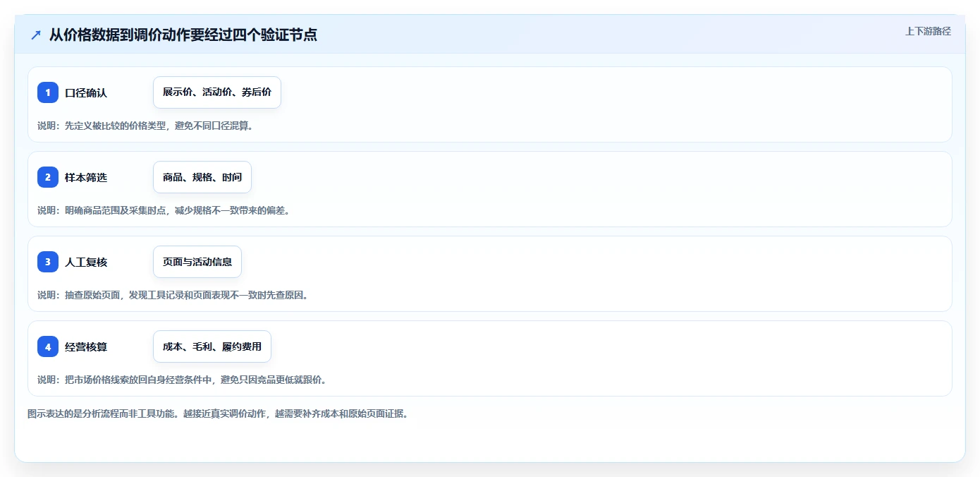Click the footer note 图示表达的是分析流程而非工具功能
This screenshot has height=477, width=980.
(x=218, y=413)
